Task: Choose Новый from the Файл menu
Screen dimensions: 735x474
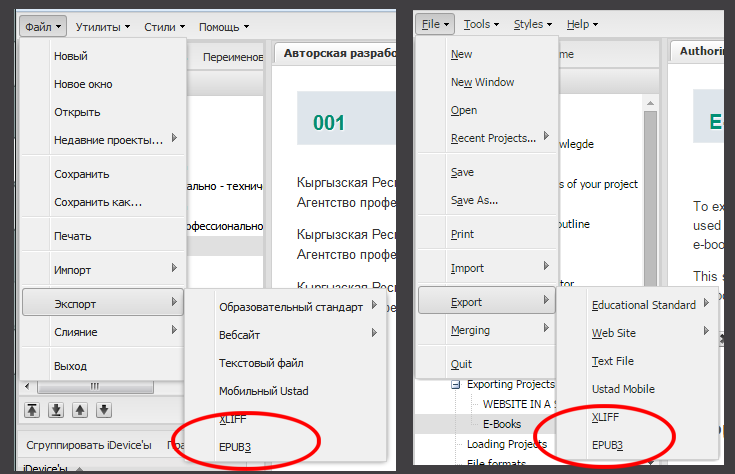Action: pyautogui.click(x=103, y=56)
